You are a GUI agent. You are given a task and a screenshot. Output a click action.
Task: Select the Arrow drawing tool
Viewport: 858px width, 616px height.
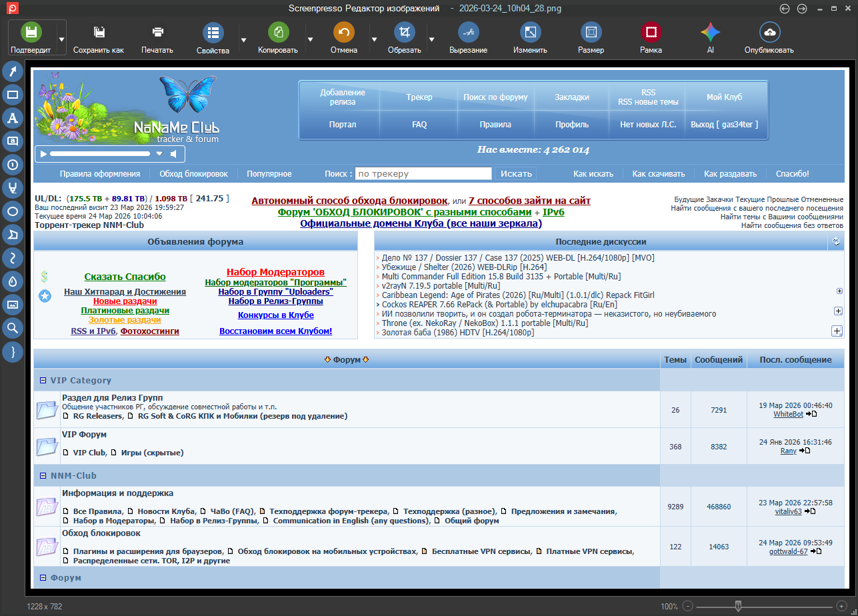coord(13,71)
